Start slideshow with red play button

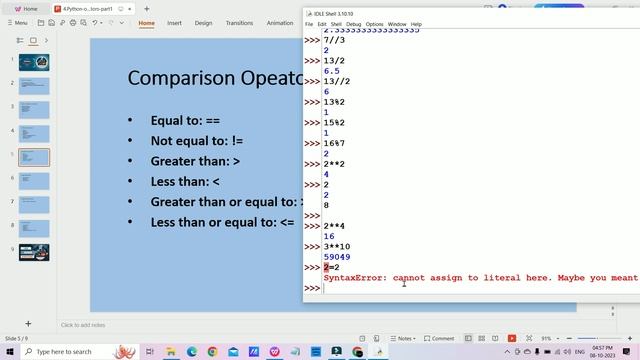(x=512, y=338)
